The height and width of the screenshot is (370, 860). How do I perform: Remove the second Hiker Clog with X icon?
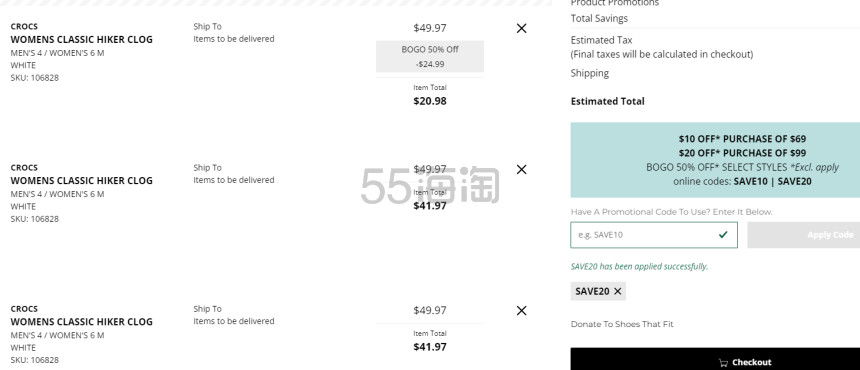(x=522, y=169)
